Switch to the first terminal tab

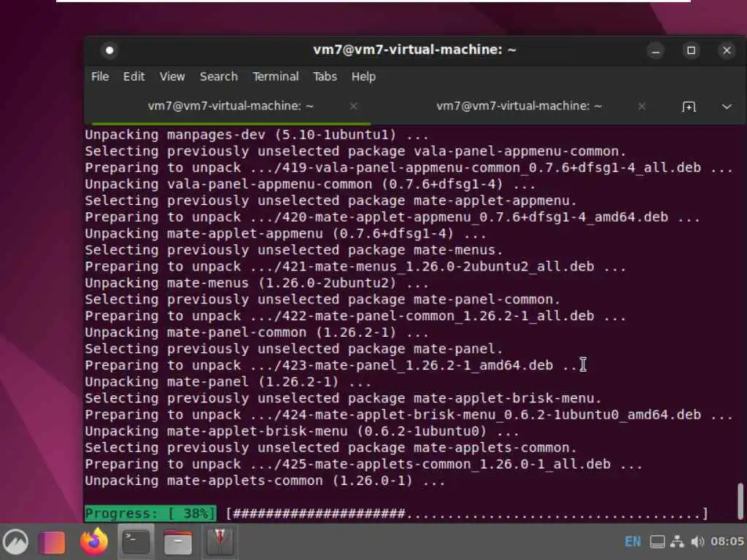230,106
